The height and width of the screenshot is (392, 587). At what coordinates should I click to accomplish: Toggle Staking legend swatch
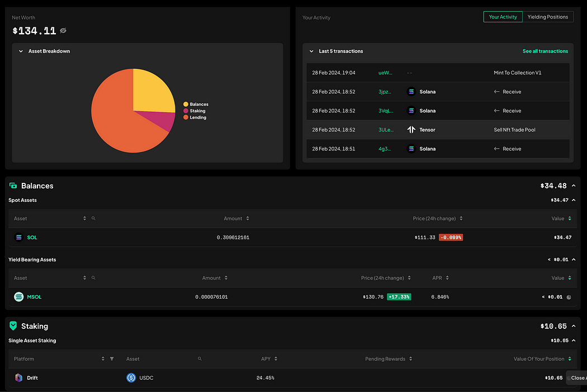(x=186, y=111)
